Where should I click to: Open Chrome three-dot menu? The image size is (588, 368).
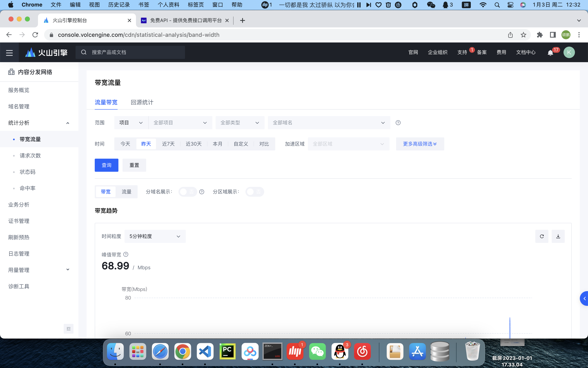[x=579, y=35]
